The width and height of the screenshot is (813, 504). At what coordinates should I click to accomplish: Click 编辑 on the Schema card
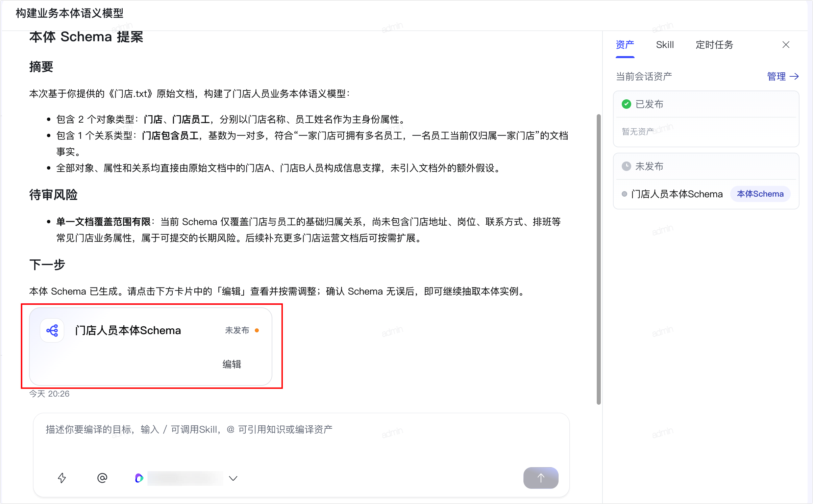click(232, 364)
